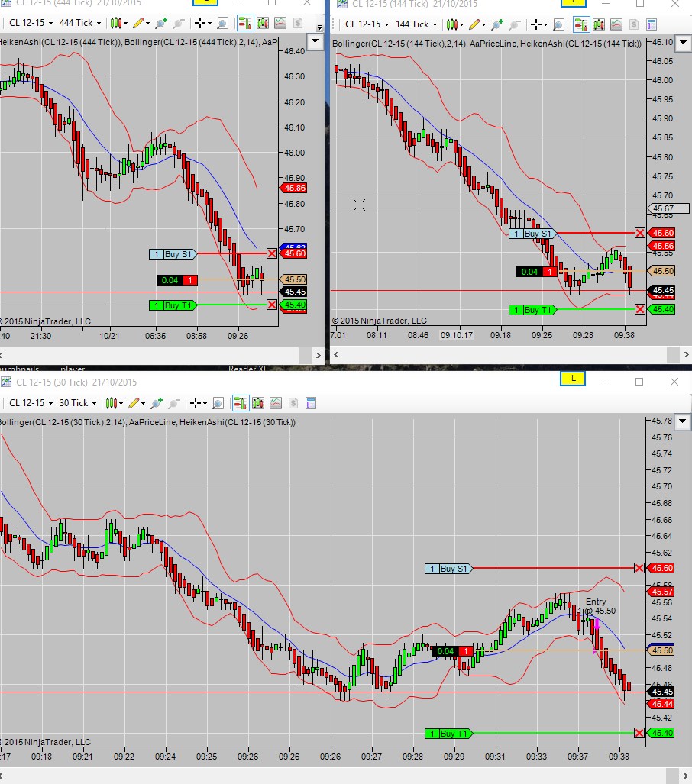Open CL 12-15 instrument dropdown in 144 Tick window
This screenshot has width=692, height=784.
[367, 24]
